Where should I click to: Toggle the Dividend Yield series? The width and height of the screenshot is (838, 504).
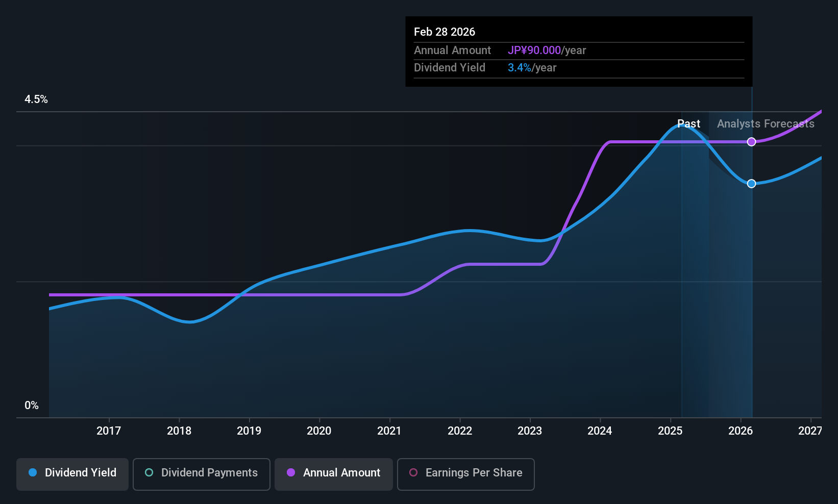pyautogui.click(x=72, y=474)
